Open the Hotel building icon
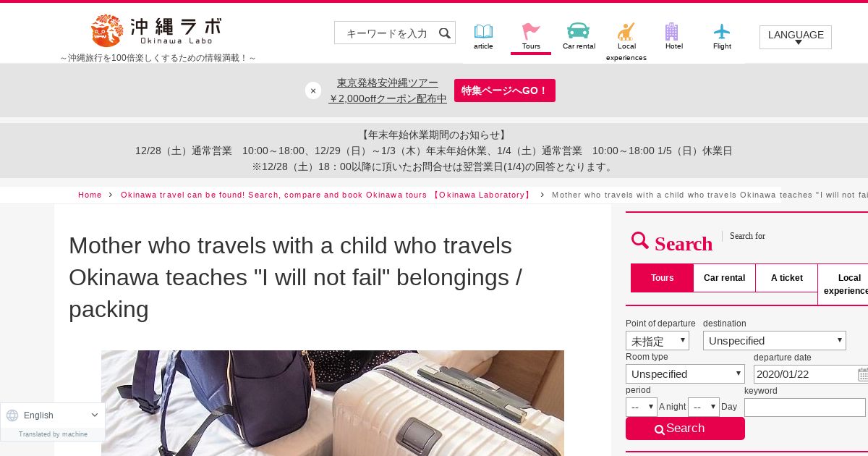868x456 pixels. (x=672, y=31)
